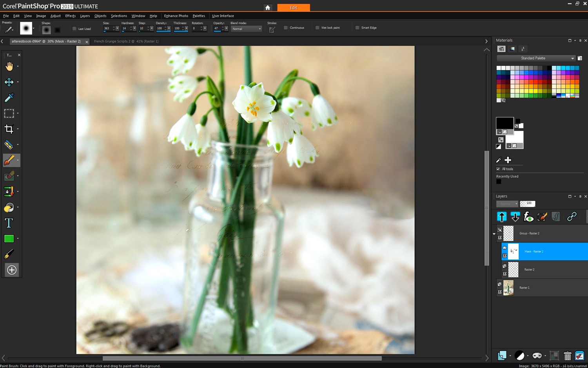
Task: Pick the Dropper tool
Action: [9, 97]
